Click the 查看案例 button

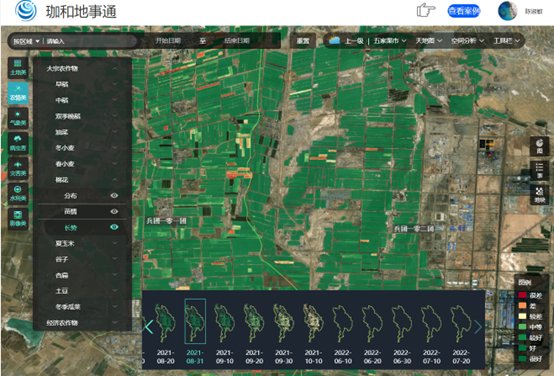tap(464, 11)
